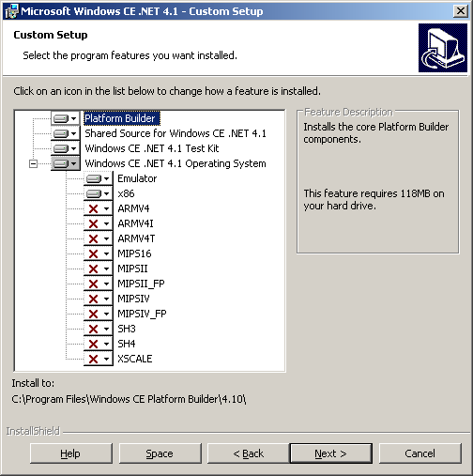473x476 pixels.
Task: Open the installer Help button
Action: point(70,453)
